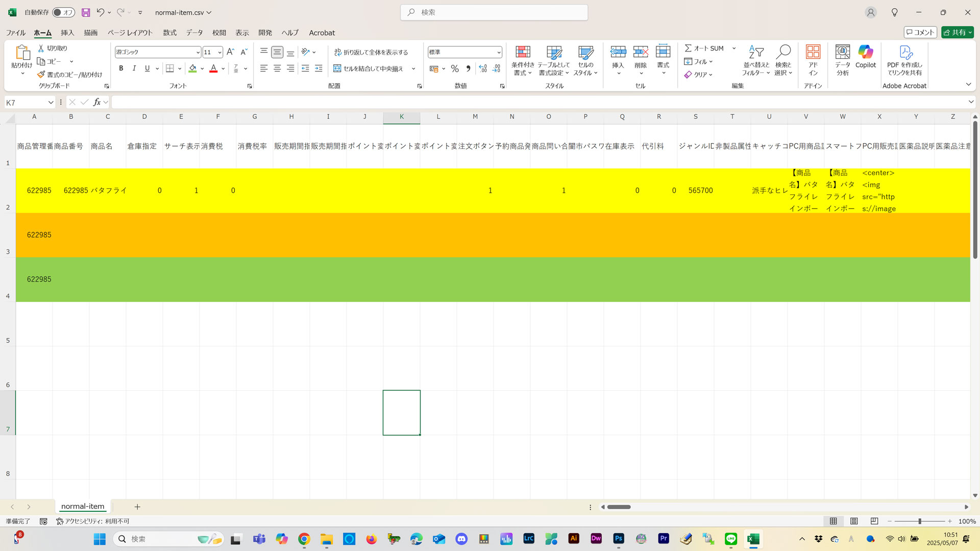Select the yellow cell containing バタフライ

point(108,190)
